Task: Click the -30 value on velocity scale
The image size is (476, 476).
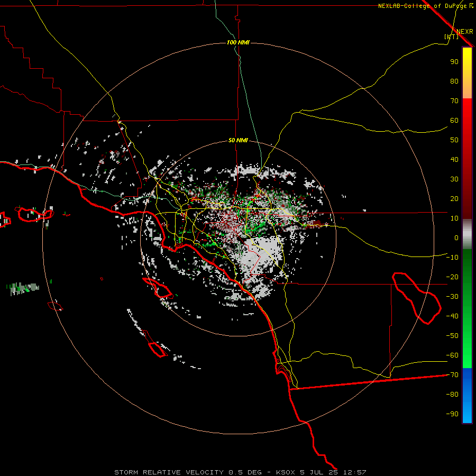Action: (x=452, y=297)
